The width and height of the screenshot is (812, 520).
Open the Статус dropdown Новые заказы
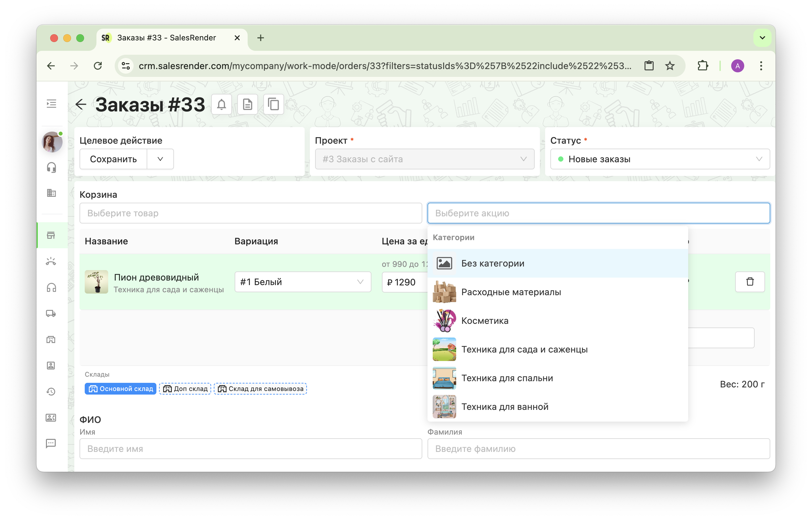pyautogui.click(x=660, y=159)
